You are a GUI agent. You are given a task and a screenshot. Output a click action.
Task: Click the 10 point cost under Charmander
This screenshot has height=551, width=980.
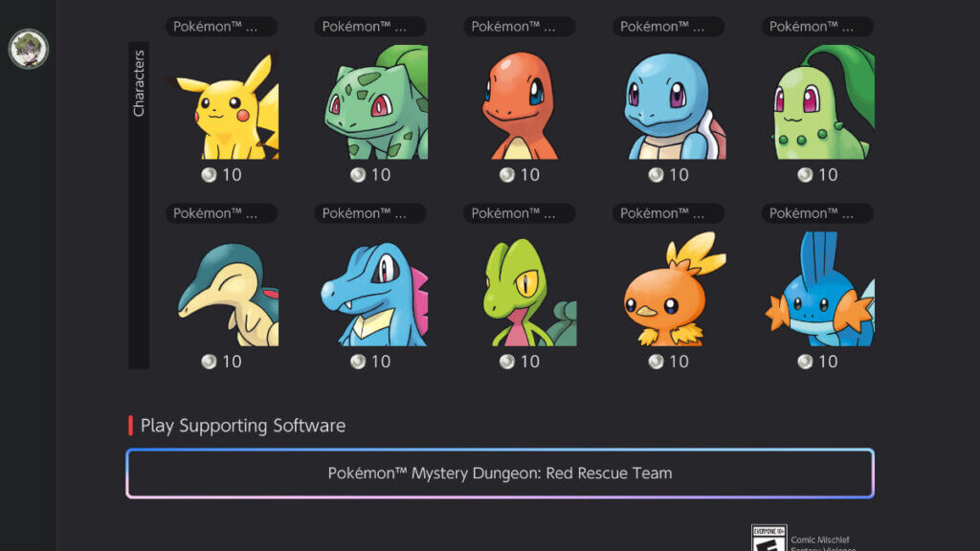520,175
